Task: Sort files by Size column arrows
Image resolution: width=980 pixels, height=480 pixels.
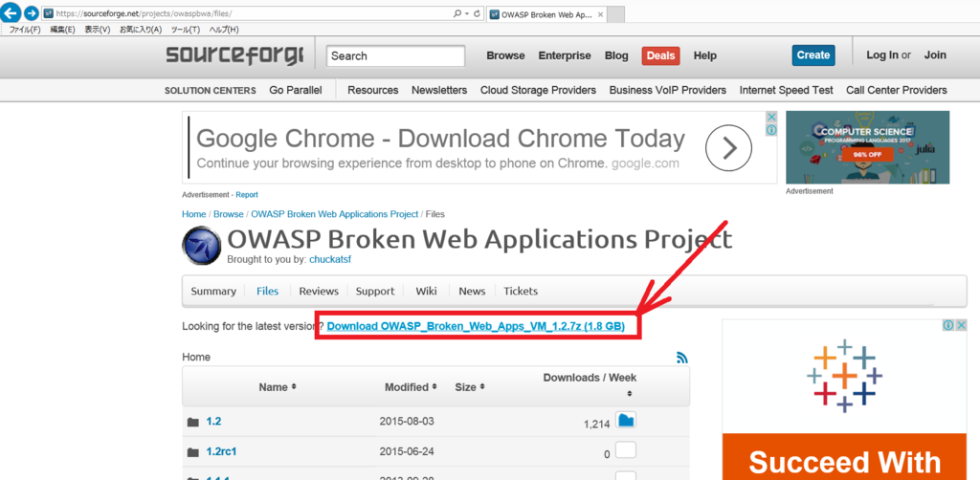Action: (x=482, y=387)
